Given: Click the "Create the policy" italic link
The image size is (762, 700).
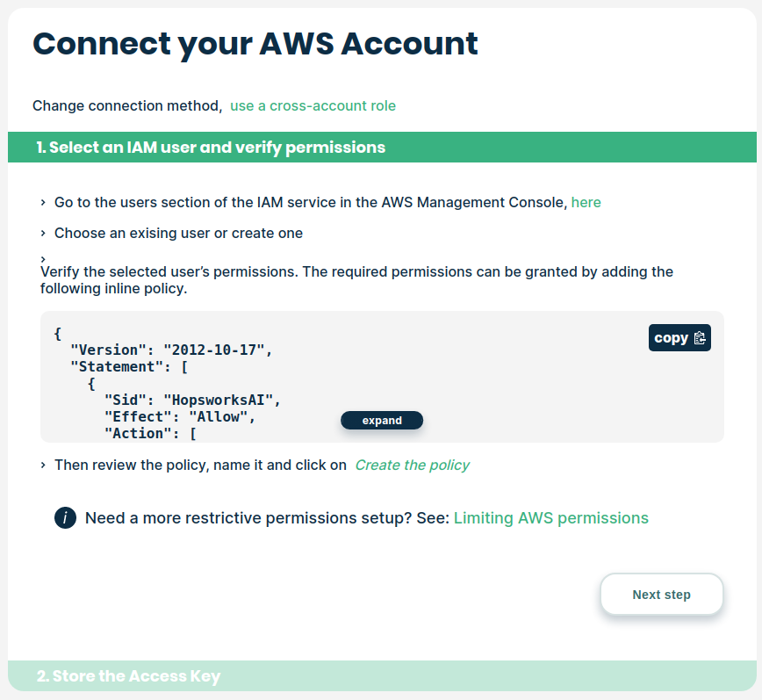Looking at the screenshot, I should [412, 465].
